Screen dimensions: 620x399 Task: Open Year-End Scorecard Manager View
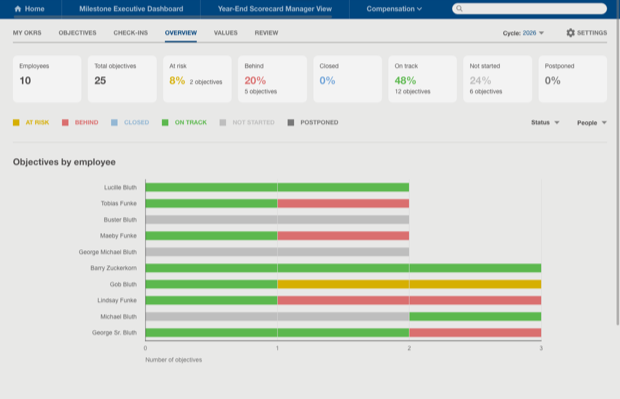[x=275, y=9]
